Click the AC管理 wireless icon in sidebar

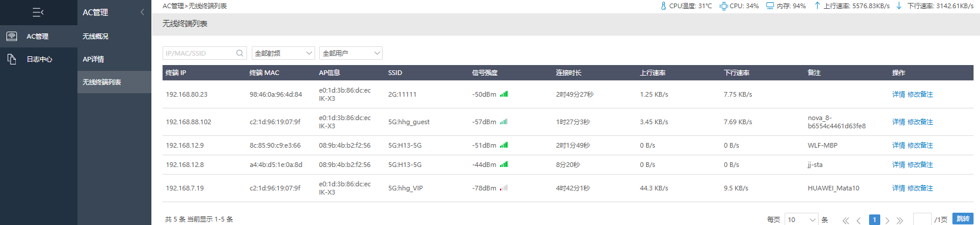(x=12, y=36)
